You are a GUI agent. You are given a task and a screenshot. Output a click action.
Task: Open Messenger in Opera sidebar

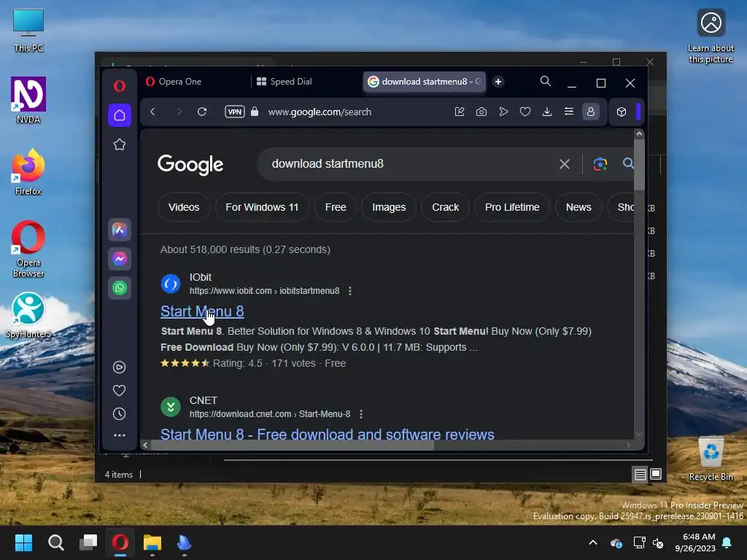coord(120,259)
